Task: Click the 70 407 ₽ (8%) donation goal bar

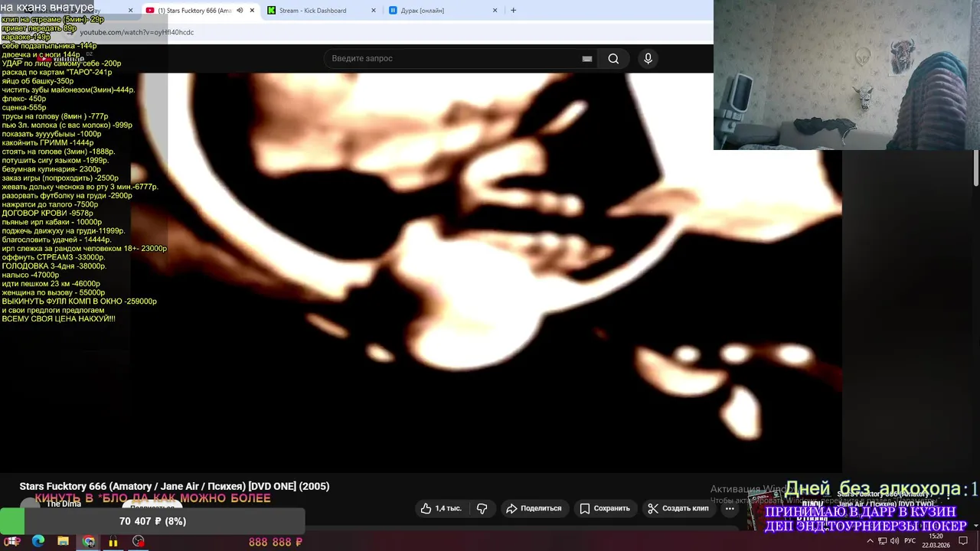Action: coord(153,521)
